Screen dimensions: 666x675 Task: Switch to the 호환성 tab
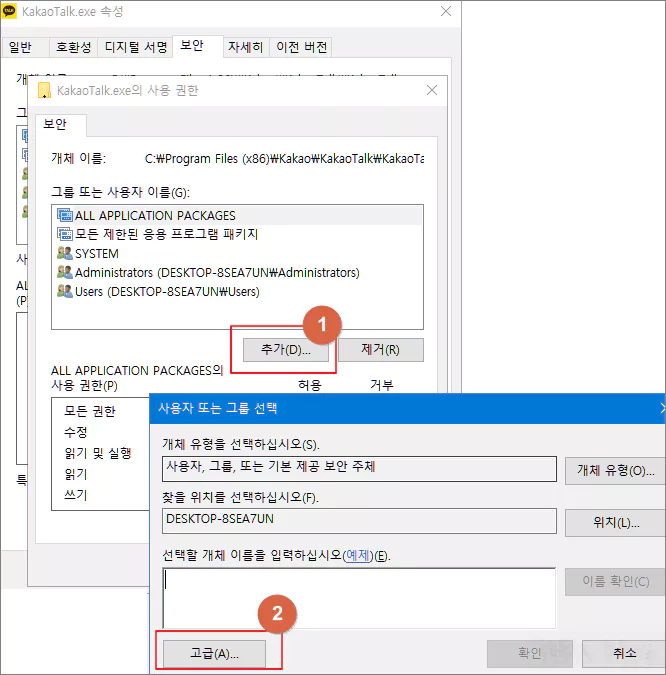[74, 47]
